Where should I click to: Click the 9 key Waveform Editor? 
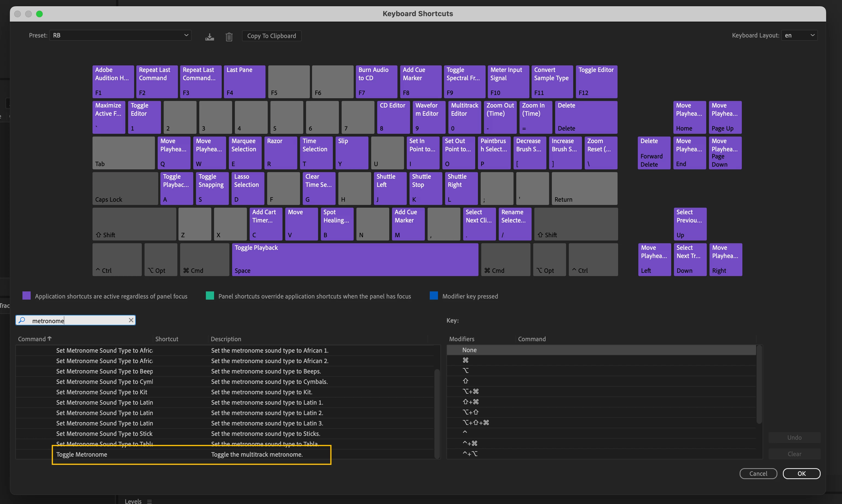coord(429,117)
